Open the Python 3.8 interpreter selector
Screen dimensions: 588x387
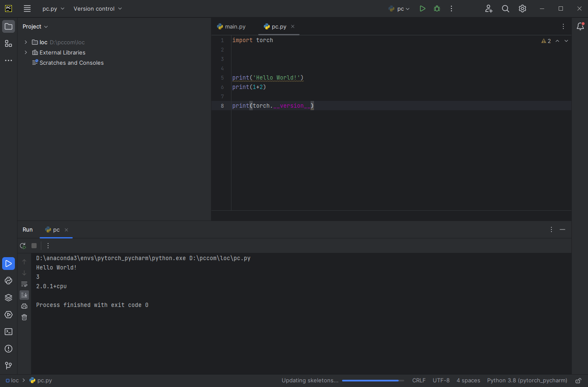click(x=527, y=381)
